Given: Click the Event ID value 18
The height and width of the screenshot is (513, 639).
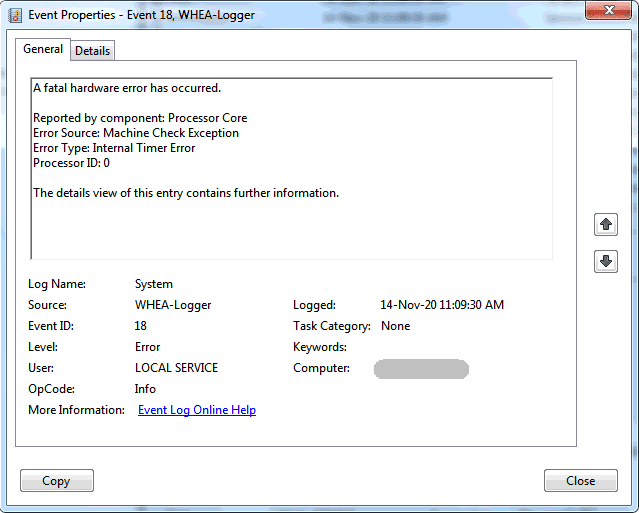Looking at the screenshot, I should tap(141, 326).
